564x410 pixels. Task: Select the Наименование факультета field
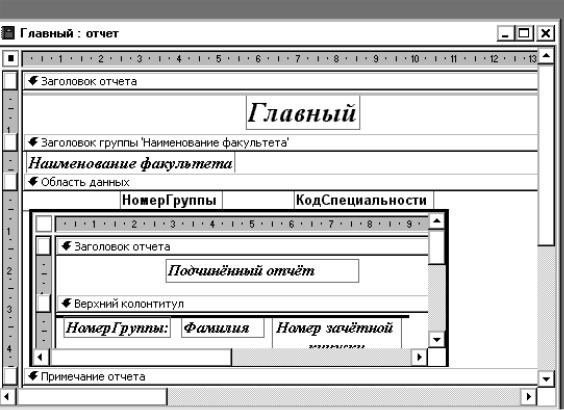tap(130, 163)
